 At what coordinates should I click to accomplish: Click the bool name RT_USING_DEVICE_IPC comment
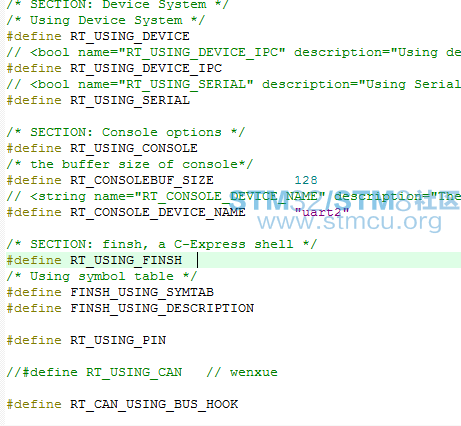(x=234, y=52)
